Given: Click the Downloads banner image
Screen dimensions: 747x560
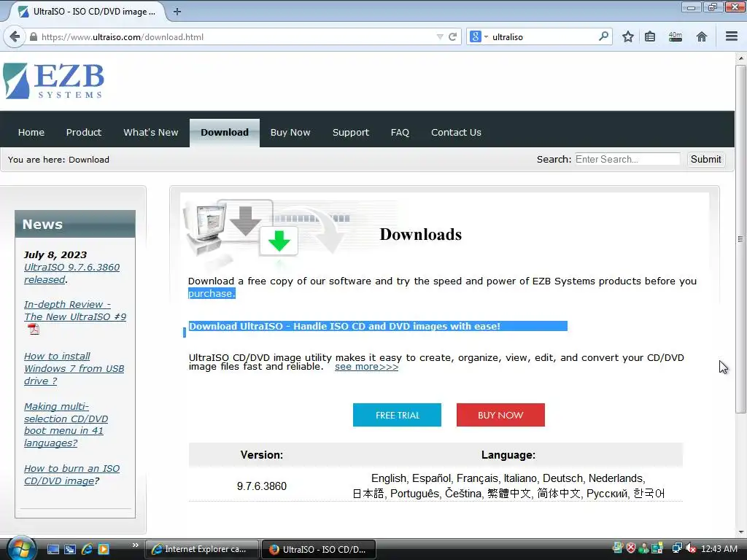Looking at the screenshot, I should pos(290,233).
